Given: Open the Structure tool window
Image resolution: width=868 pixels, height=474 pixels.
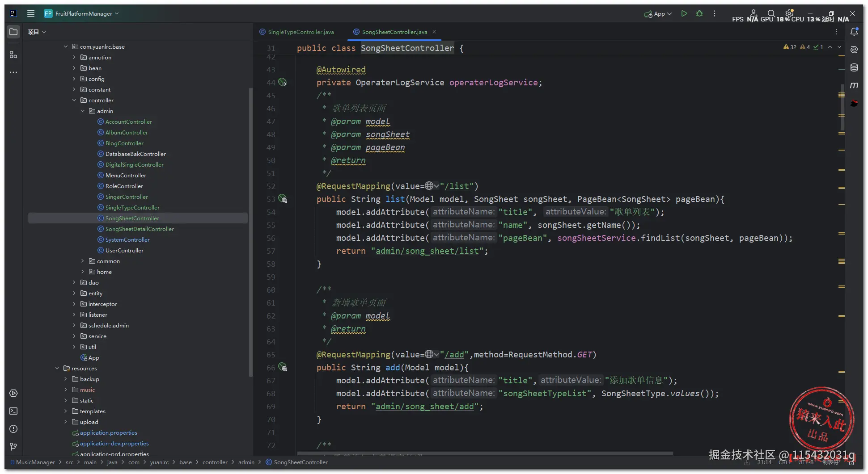Looking at the screenshot, I should pos(13,55).
